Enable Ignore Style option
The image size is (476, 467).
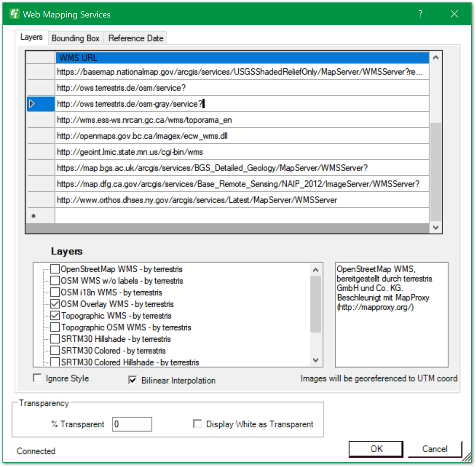pos(37,378)
